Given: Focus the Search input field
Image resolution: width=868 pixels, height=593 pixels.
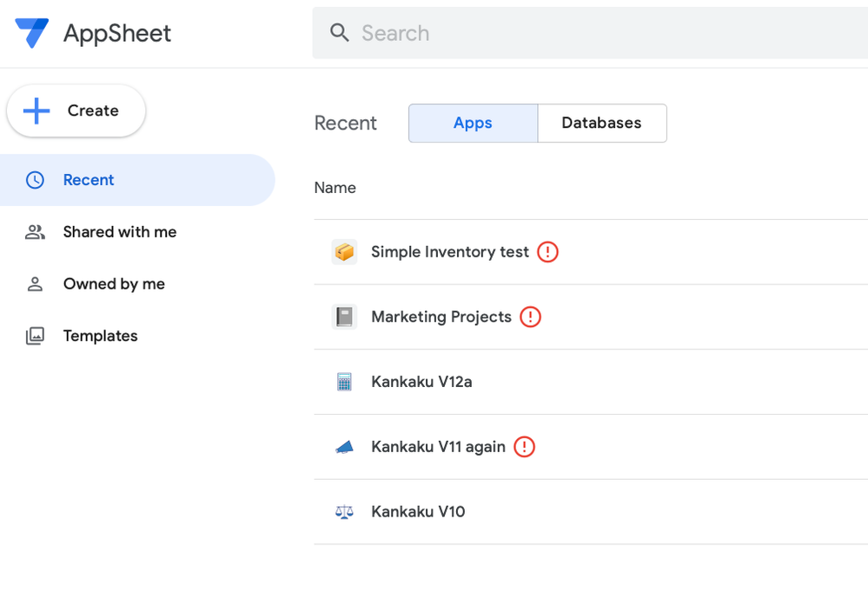Looking at the screenshot, I should pos(590,33).
